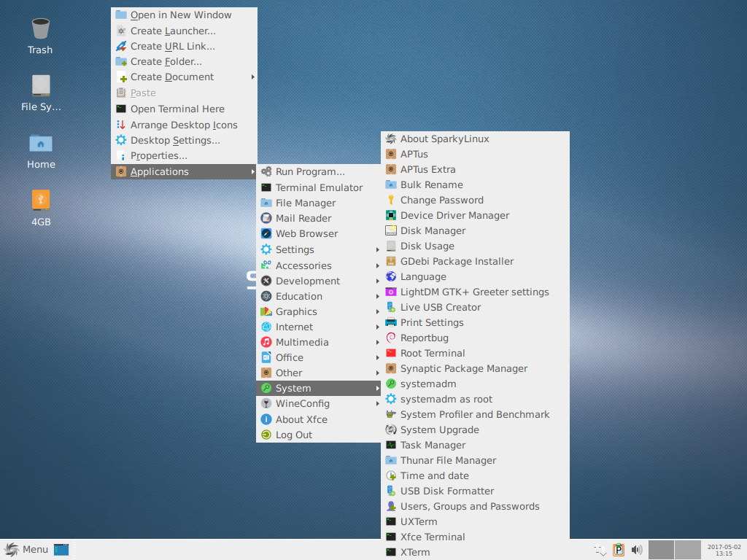The image size is (747, 560).
Task: Expand the Internet submenu arrow
Action: (x=377, y=327)
